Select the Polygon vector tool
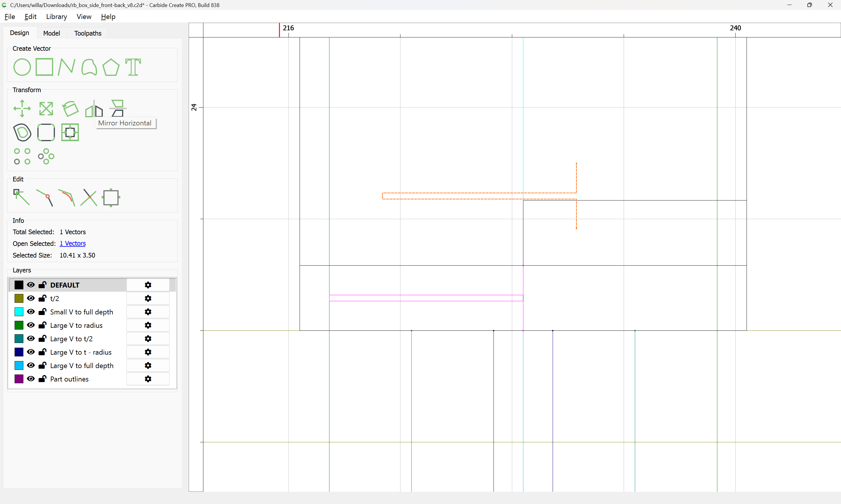841x504 pixels. pos(111,67)
